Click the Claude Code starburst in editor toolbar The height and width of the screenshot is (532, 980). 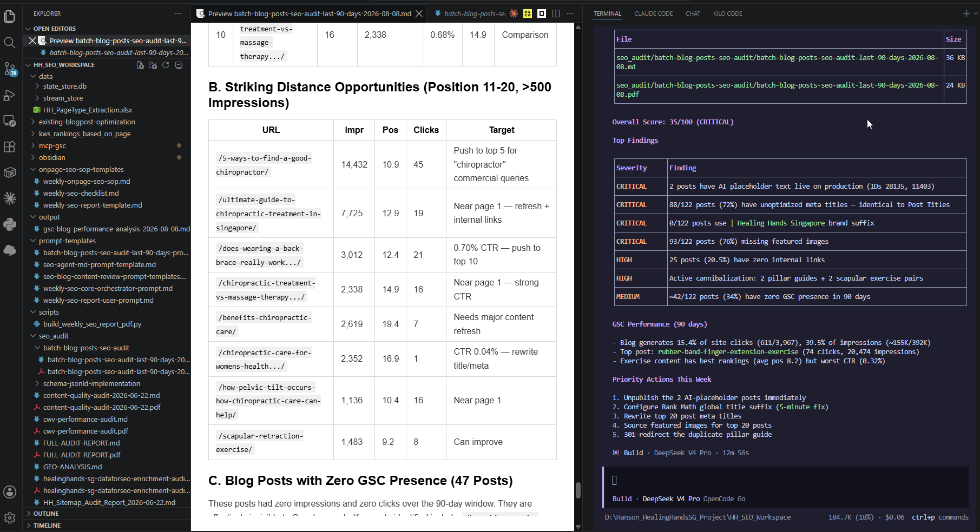[x=514, y=14]
